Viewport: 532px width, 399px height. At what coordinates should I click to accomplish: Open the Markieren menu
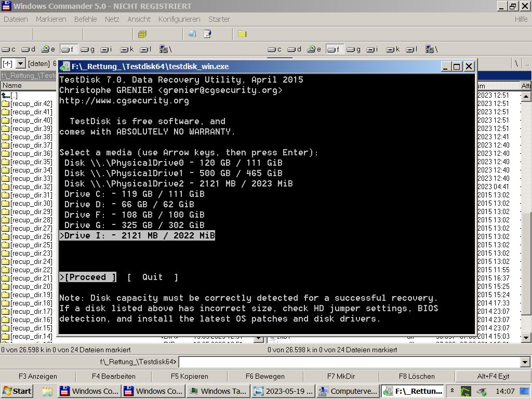(x=51, y=19)
